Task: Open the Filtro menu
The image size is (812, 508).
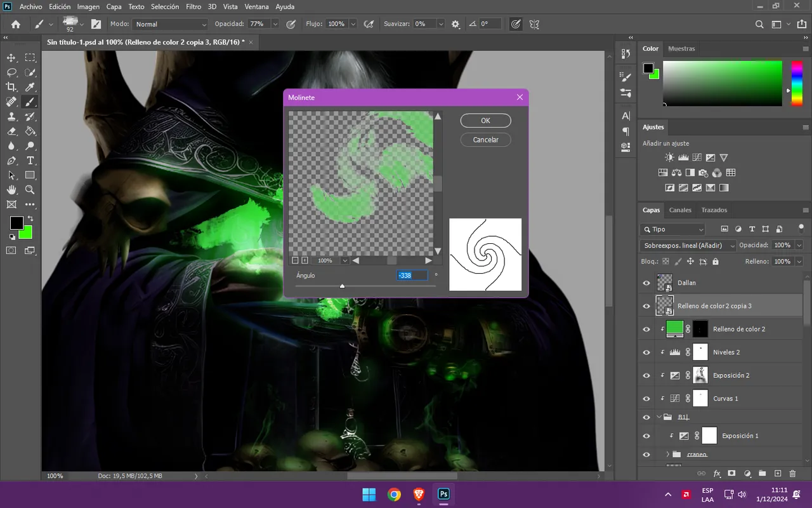Action: point(193,6)
